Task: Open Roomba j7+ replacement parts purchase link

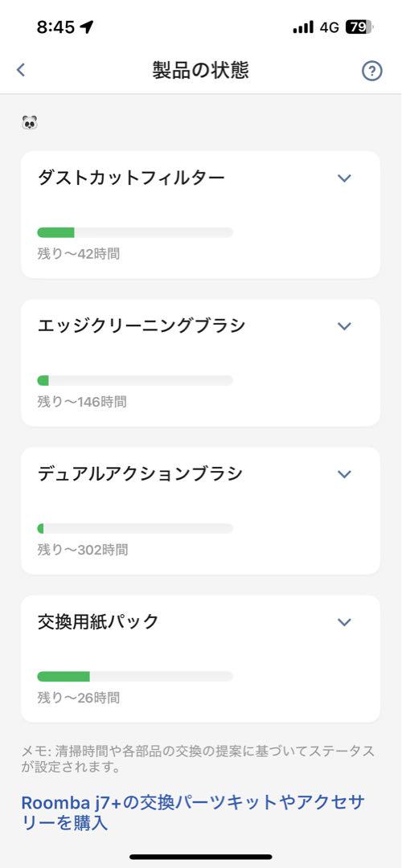Action: click(x=193, y=812)
